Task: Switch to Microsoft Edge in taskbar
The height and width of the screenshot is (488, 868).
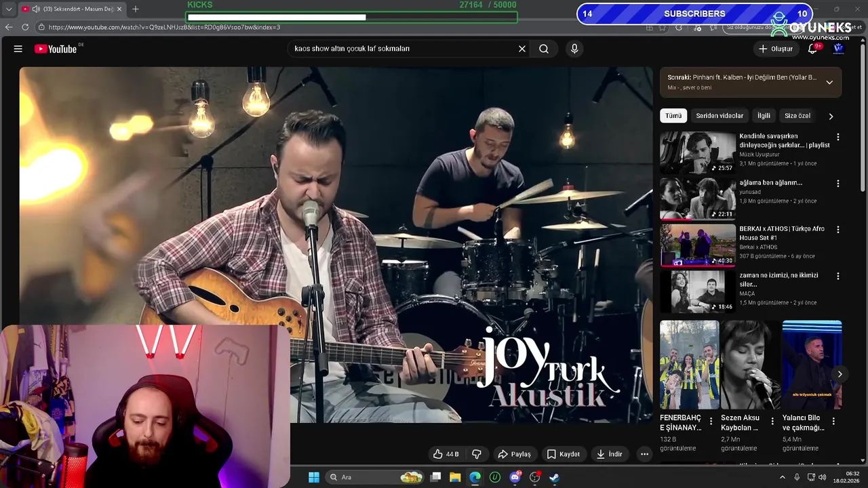Action: click(x=475, y=477)
